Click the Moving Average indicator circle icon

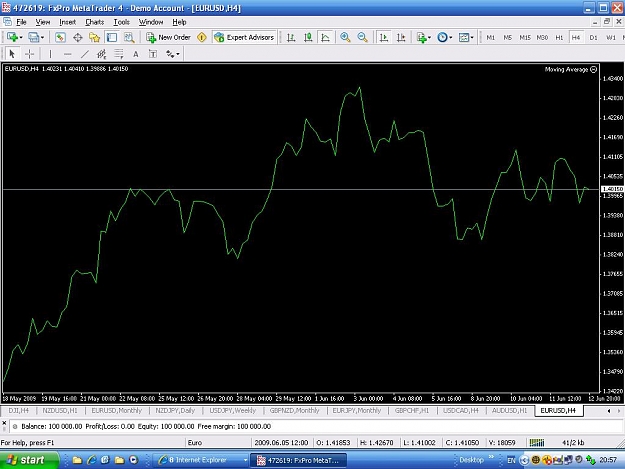point(594,69)
